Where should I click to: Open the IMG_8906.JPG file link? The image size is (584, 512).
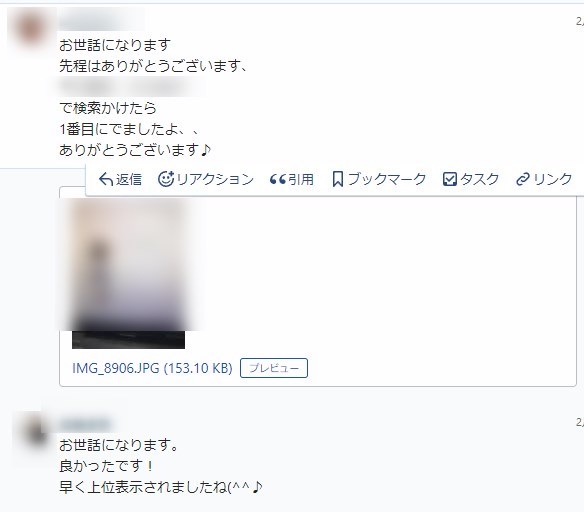coord(152,368)
